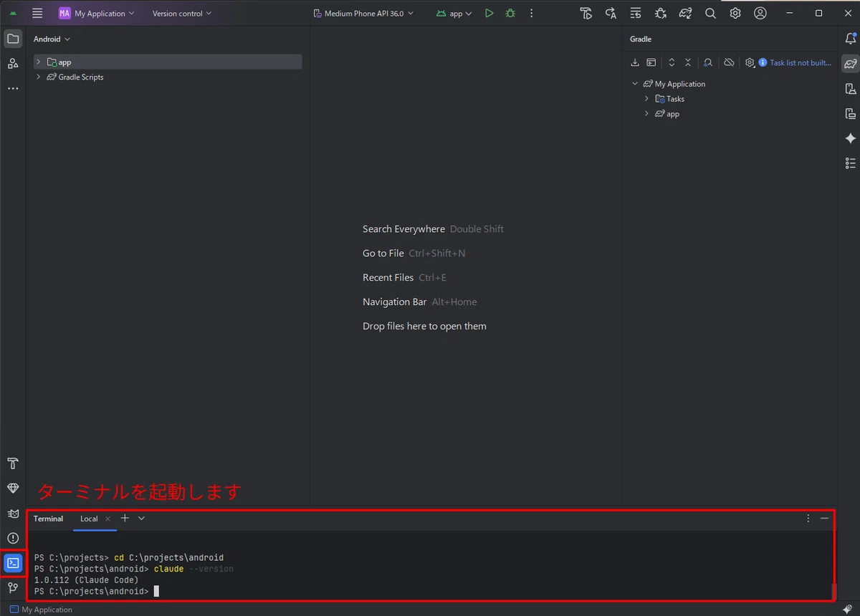
Task: Select the Gradle Scripts tree row
Action: 168,77
